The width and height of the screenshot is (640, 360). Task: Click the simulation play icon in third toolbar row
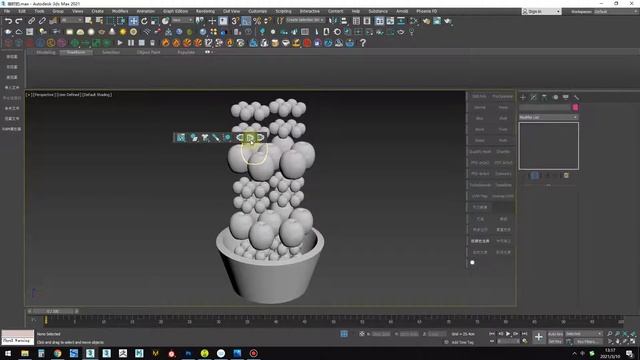(120, 42)
